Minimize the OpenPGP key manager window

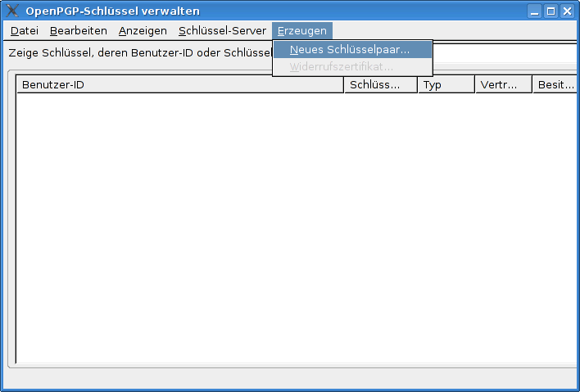click(534, 11)
